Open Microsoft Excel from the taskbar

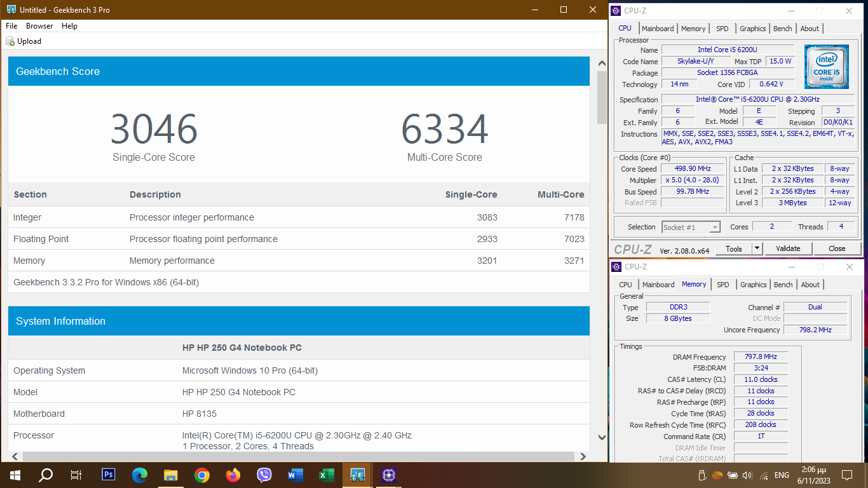click(x=326, y=475)
